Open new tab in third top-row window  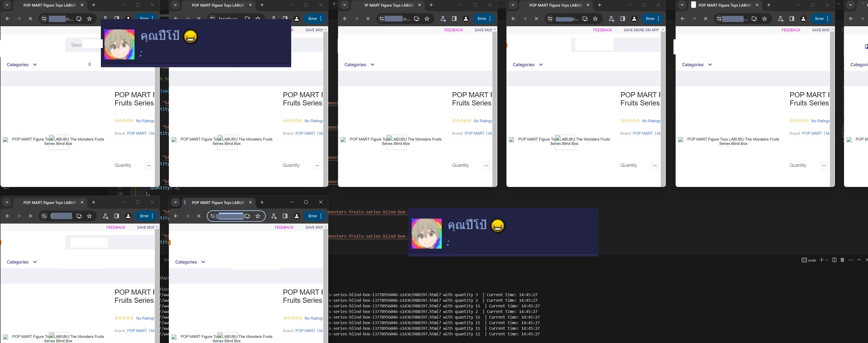431,5
